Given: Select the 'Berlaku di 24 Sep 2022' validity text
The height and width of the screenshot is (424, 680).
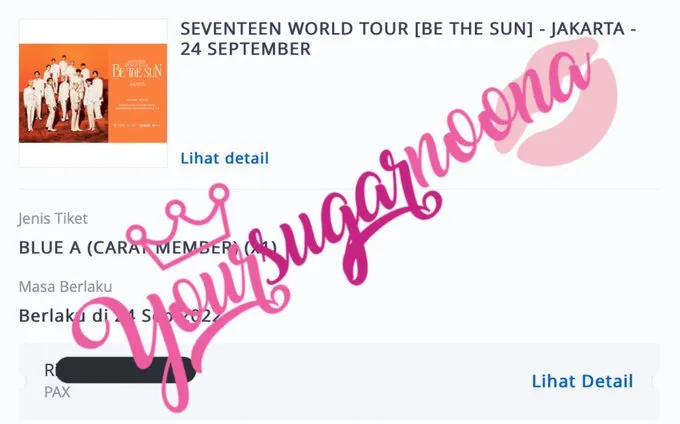Looking at the screenshot, I should pos(120,316).
